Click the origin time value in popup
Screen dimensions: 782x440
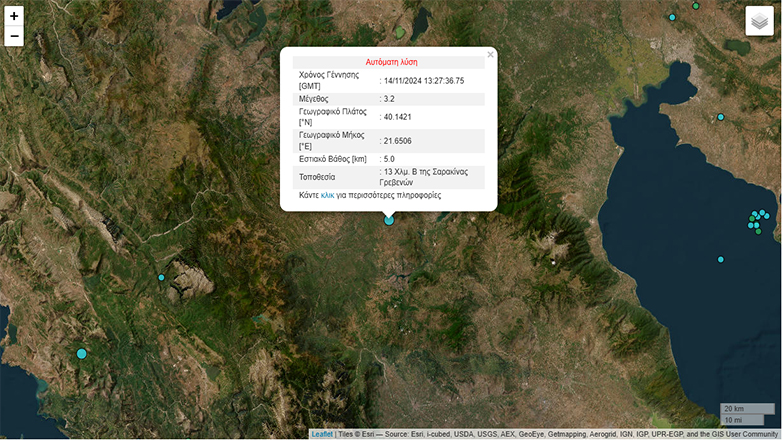click(424, 81)
